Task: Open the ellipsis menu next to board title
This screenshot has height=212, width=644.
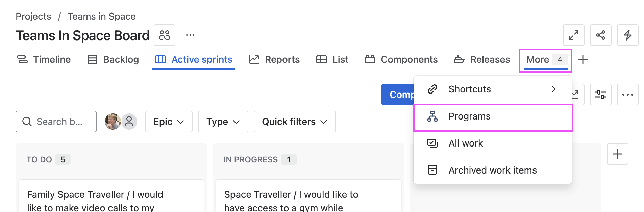Action: click(x=190, y=35)
